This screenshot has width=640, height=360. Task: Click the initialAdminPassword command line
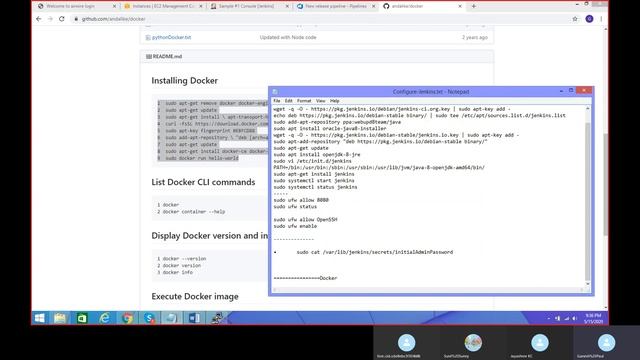[375, 252]
